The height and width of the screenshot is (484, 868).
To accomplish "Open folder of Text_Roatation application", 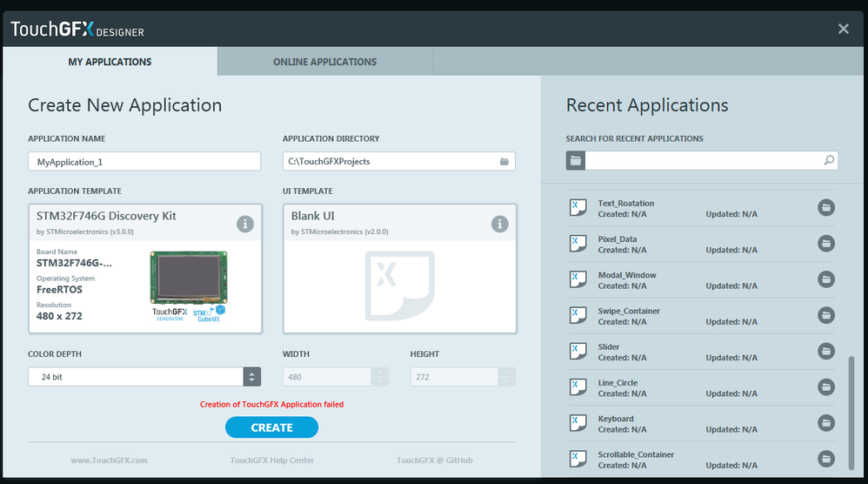I will pos(826,208).
